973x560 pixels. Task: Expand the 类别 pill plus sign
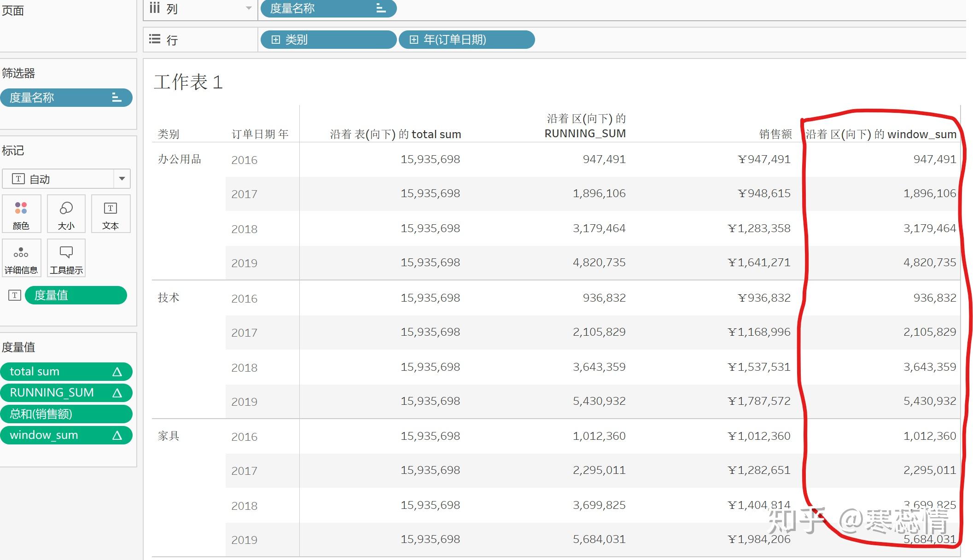275,40
